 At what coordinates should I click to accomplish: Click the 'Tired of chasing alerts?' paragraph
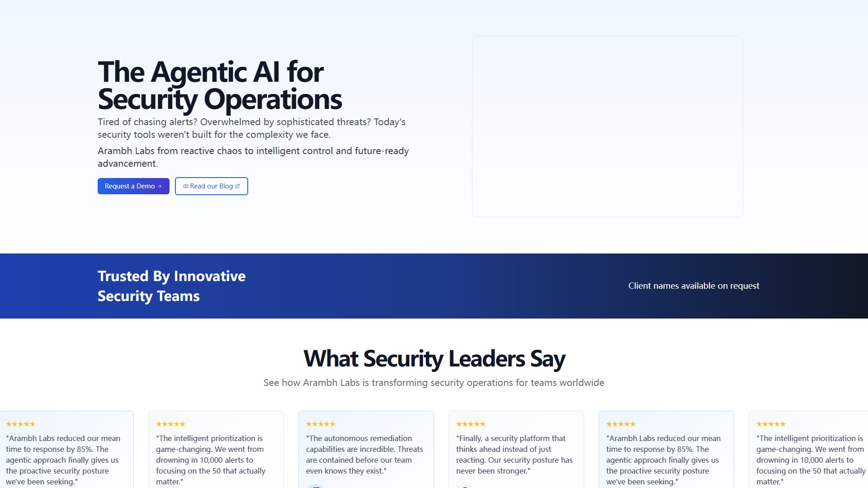(x=251, y=128)
